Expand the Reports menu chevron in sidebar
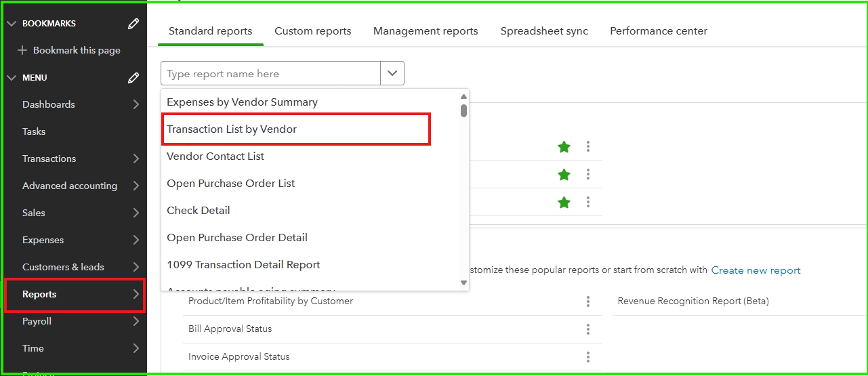 [136, 294]
